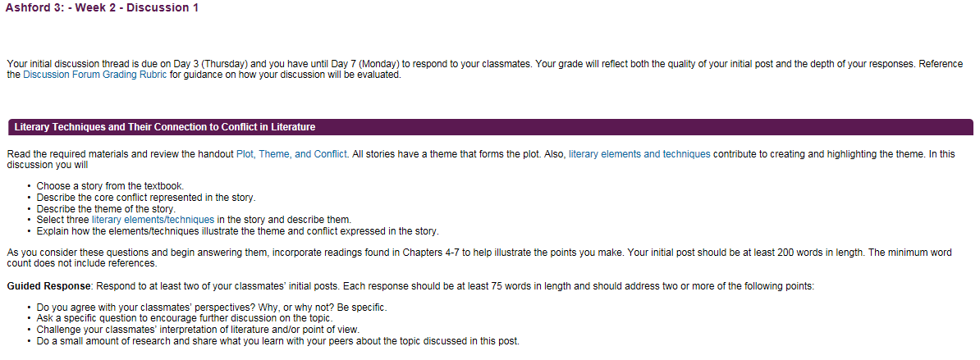
Task: Click the 'Explain how the elements/techniques' bullet
Action: (x=237, y=231)
